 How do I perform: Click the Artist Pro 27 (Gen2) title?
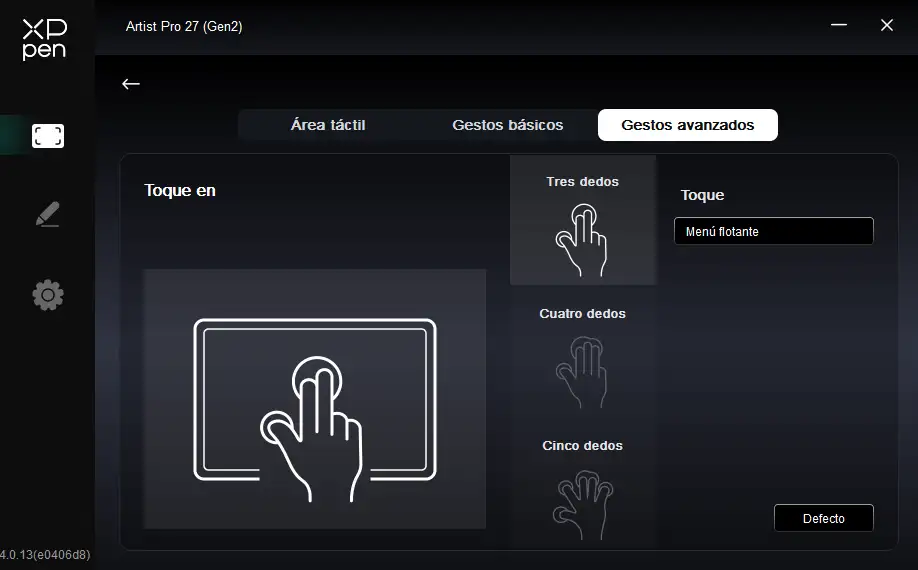pyautogui.click(x=184, y=26)
